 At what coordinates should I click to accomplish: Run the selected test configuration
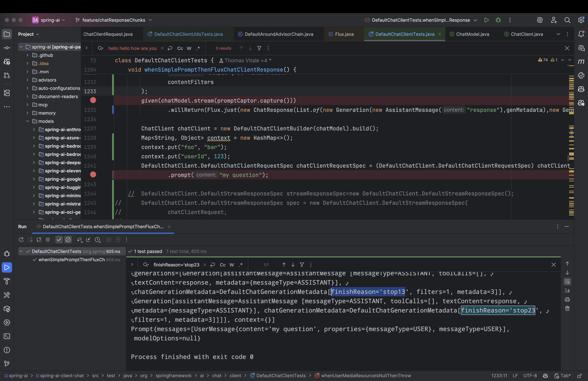(x=486, y=20)
